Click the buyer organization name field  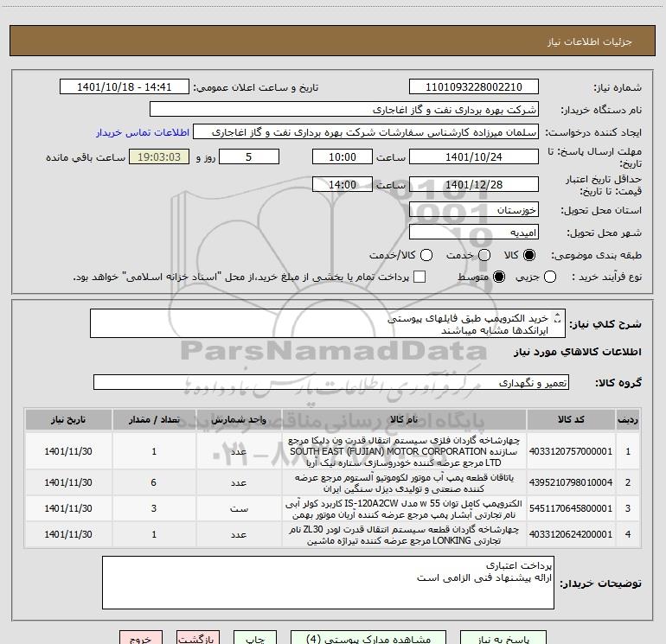tap(344, 110)
